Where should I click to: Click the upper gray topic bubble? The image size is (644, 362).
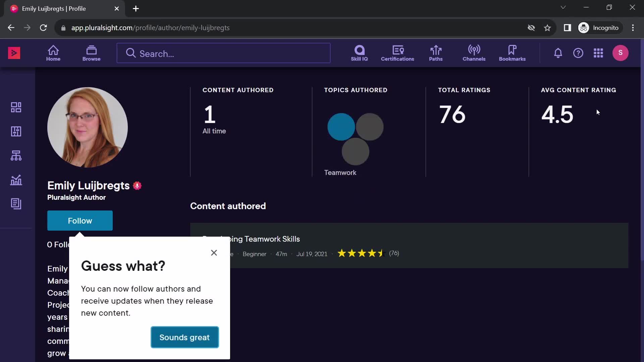pyautogui.click(x=370, y=127)
